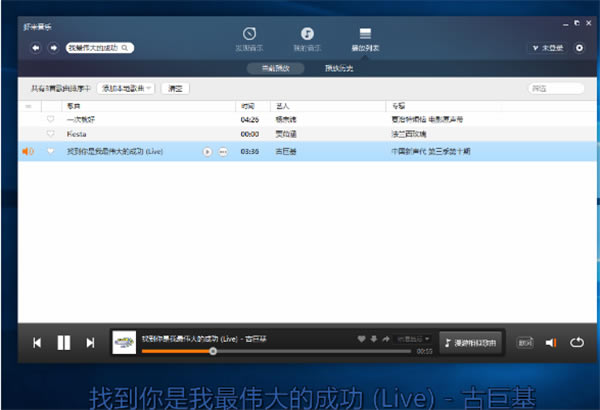The height and width of the screenshot is (410, 600).
Task: Click the back navigation arrow
Action: tap(37, 47)
